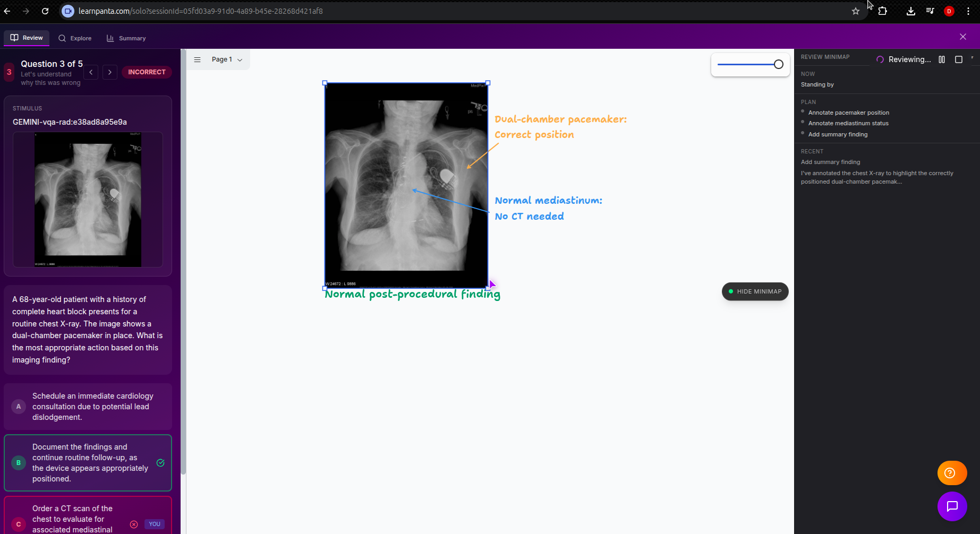Open the hamburger menu beside Page 1

pos(197,59)
